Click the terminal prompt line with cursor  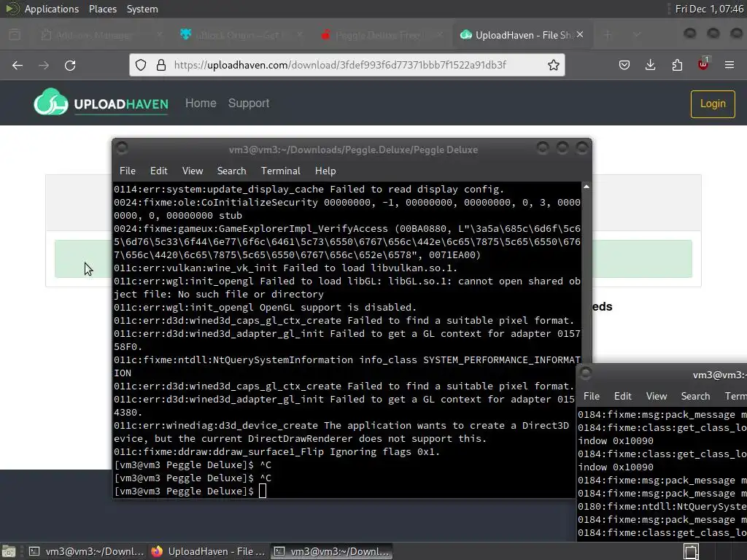(190, 491)
